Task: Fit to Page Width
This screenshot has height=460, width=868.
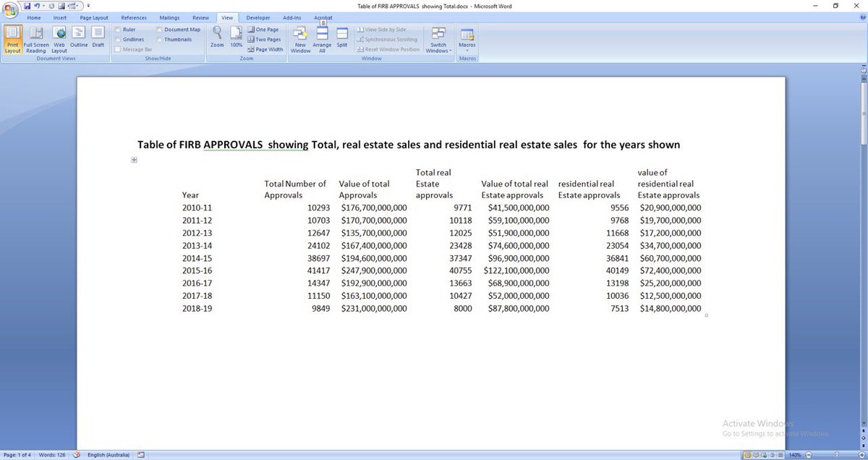Action: 265,50
